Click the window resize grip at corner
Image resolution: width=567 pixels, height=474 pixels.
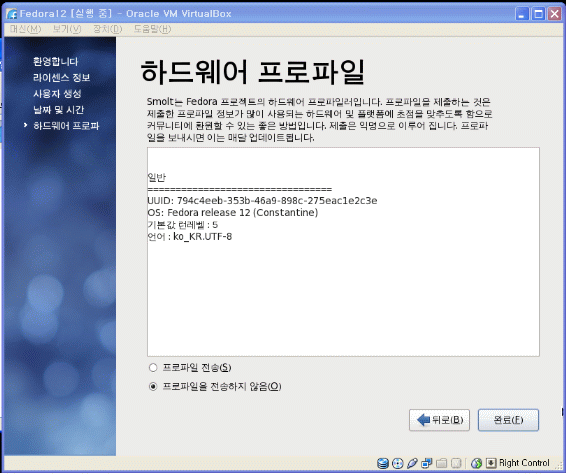[x=559, y=467]
